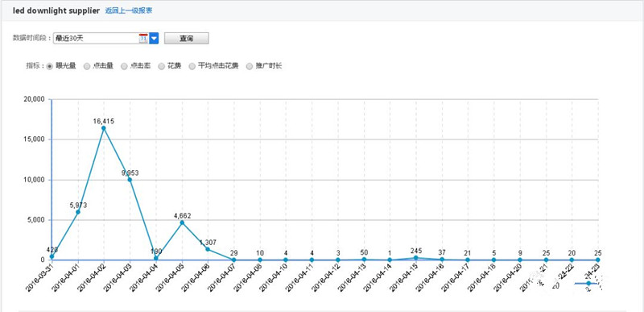Click the 20,000 y-axis label
This screenshot has height=312, width=644.
(x=35, y=99)
